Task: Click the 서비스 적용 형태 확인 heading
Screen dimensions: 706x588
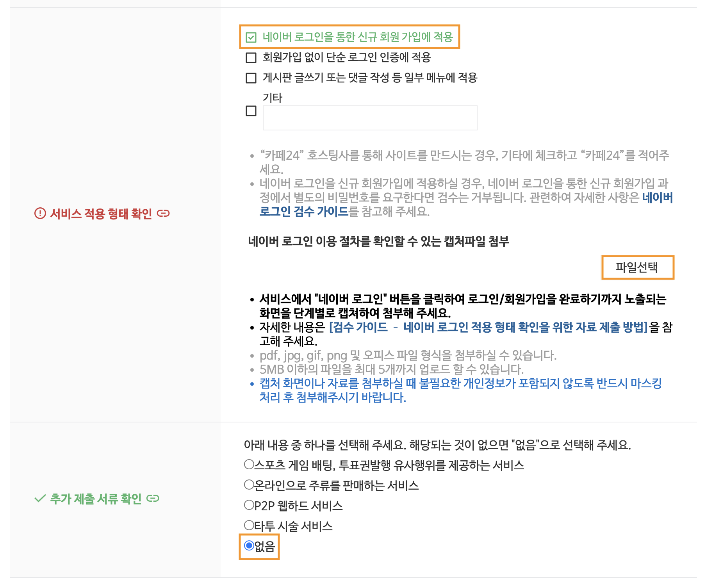Action: 101,214
